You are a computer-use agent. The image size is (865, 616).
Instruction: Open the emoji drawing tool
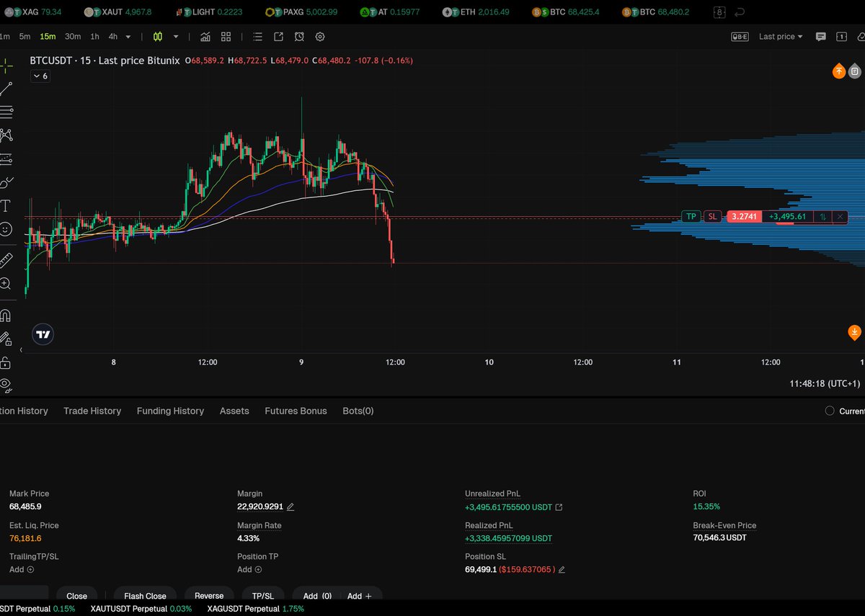click(7, 229)
